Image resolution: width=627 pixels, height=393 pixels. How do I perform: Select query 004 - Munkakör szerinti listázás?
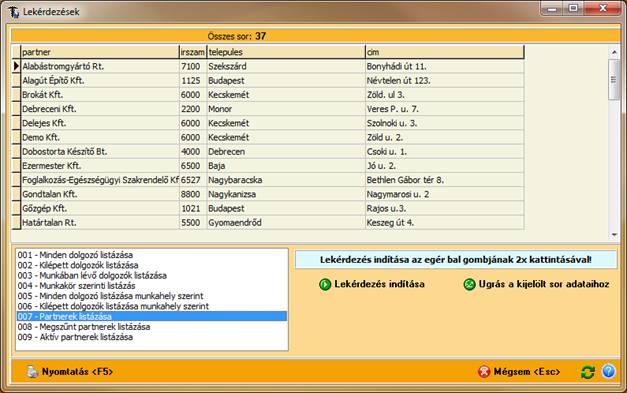[152, 286]
